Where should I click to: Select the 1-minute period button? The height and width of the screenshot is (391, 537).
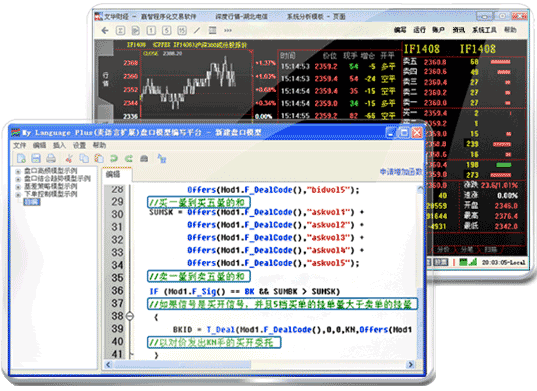pyautogui.click(x=151, y=31)
